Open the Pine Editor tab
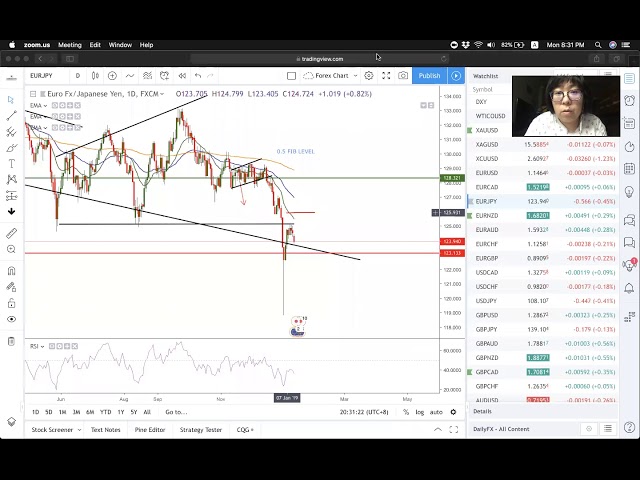 click(149, 430)
